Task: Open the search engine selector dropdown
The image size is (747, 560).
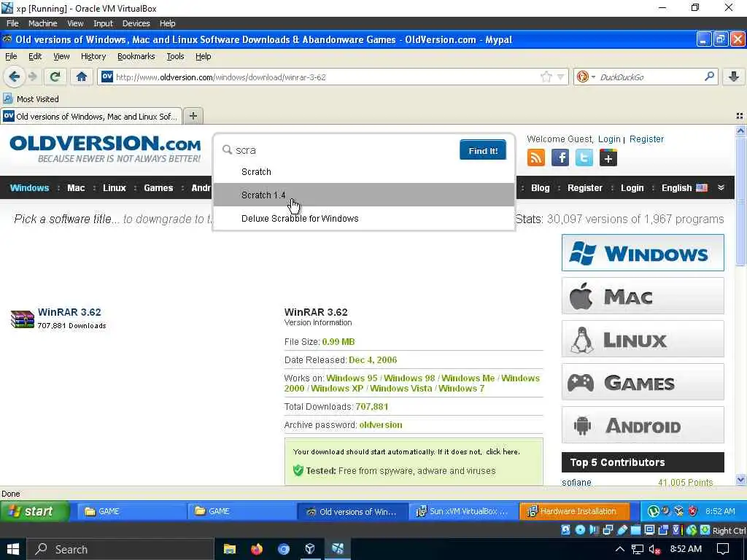Action: tap(585, 77)
